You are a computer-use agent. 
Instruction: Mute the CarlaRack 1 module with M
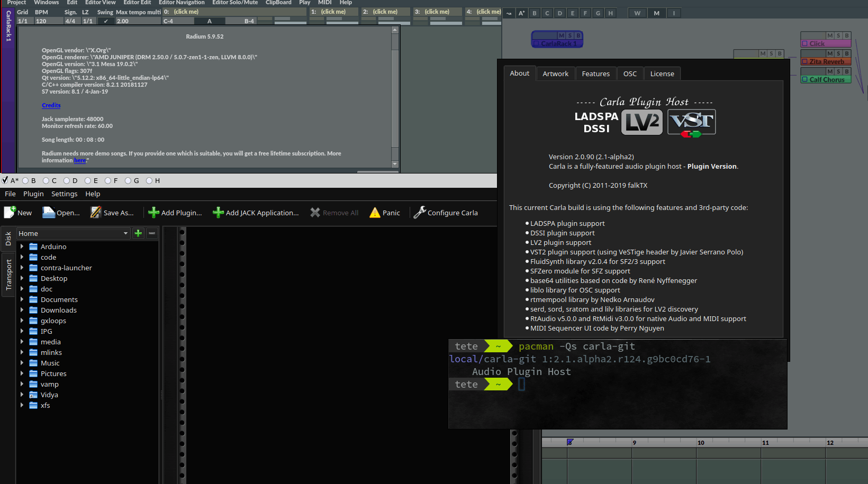tap(562, 35)
